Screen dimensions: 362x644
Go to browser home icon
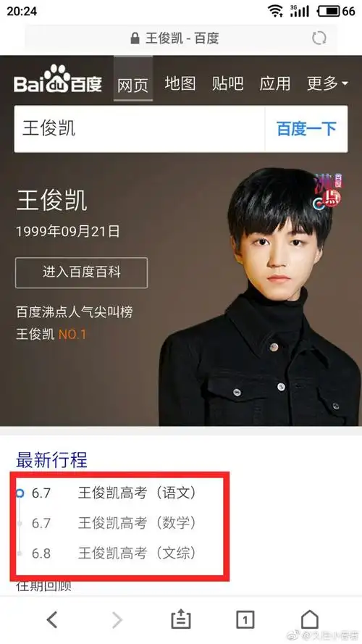pos(310,619)
